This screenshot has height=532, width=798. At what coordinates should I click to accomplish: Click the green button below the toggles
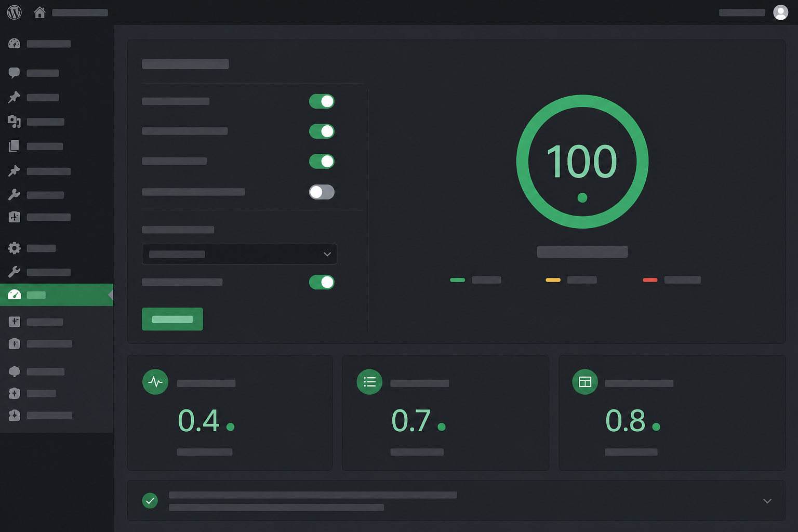(172, 319)
